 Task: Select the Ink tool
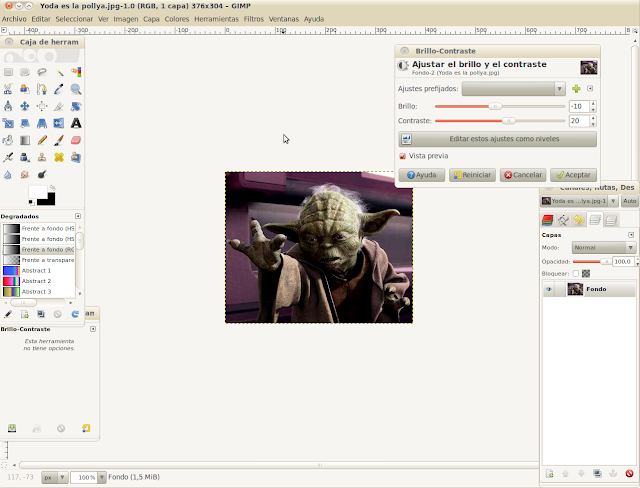tap(25, 157)
